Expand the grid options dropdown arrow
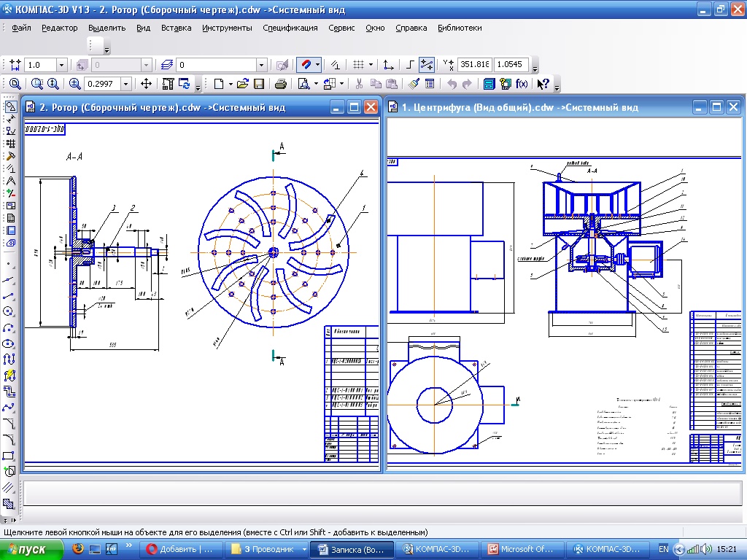The height and width of the screenshot is (560, 747). 371,65
